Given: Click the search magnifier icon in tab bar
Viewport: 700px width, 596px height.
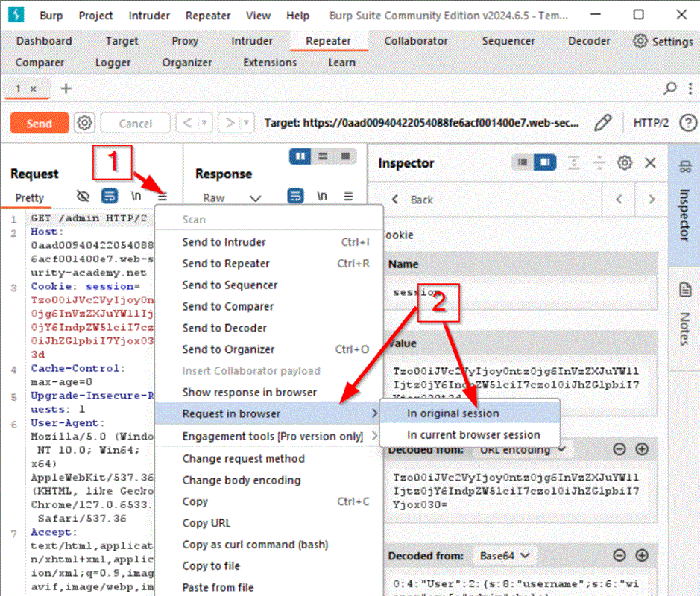Looking at the screenshot, I should [x=670, y=89].
